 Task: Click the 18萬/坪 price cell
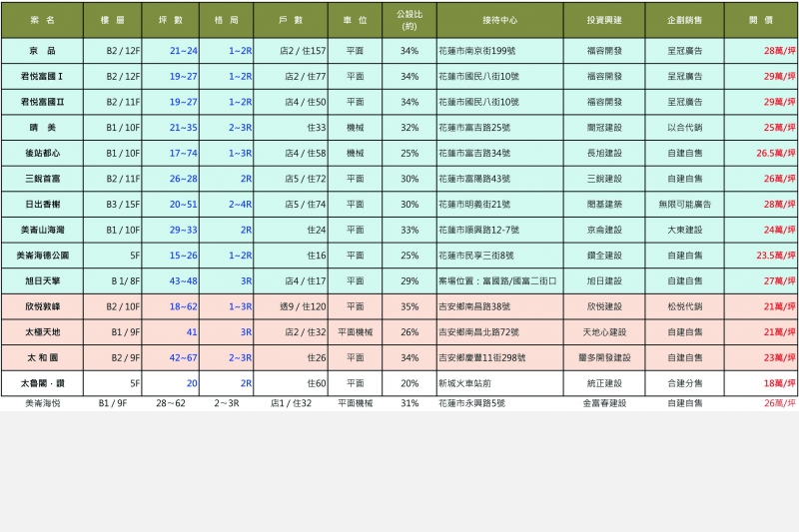761,383
